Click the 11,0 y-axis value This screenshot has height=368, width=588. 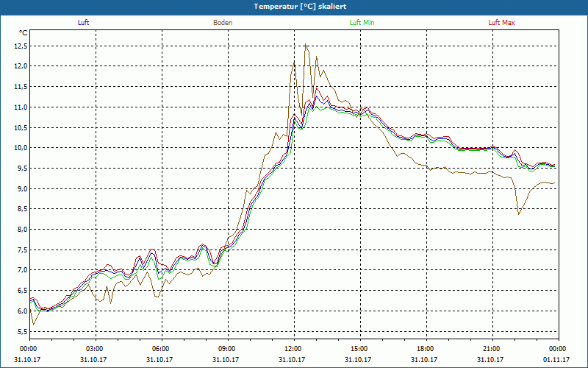(21, 107)
